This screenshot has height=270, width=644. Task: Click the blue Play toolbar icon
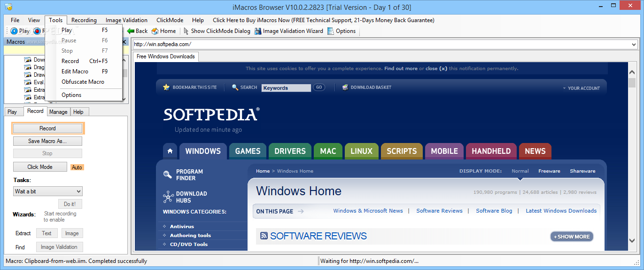pos(14,31)
